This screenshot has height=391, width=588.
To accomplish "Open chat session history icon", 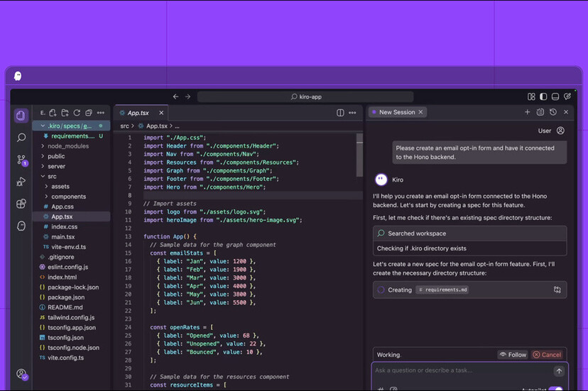I will [552, 112].
